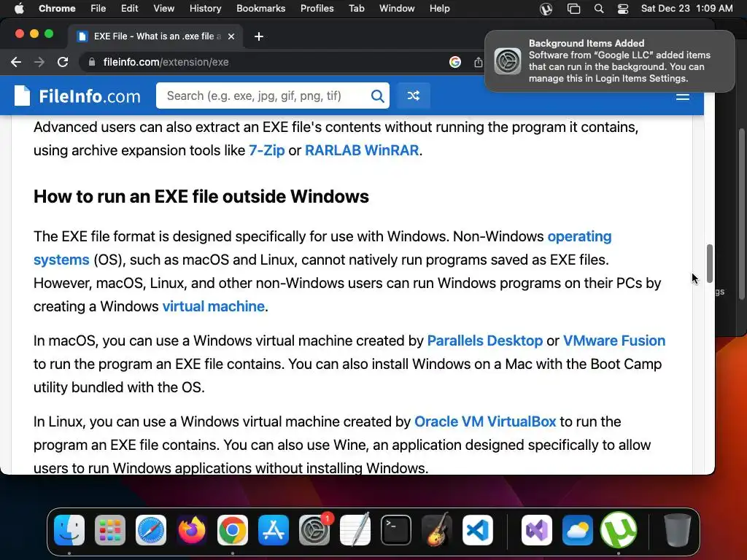Open the Tab menu
This screenshot has height=560, width=747.
pyautogui.click(x=356, y=9)
